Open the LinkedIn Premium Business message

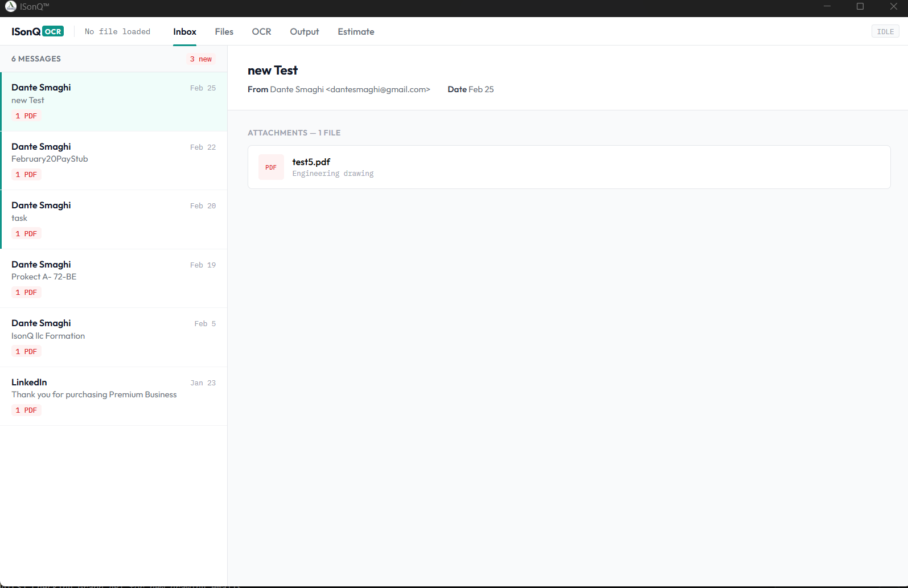114,396
